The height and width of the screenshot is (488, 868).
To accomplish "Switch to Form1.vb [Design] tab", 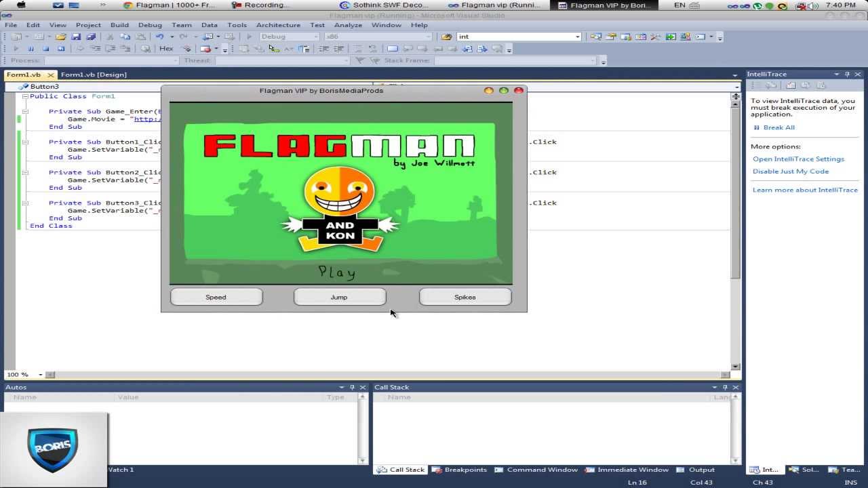I will tap(94, 75).
